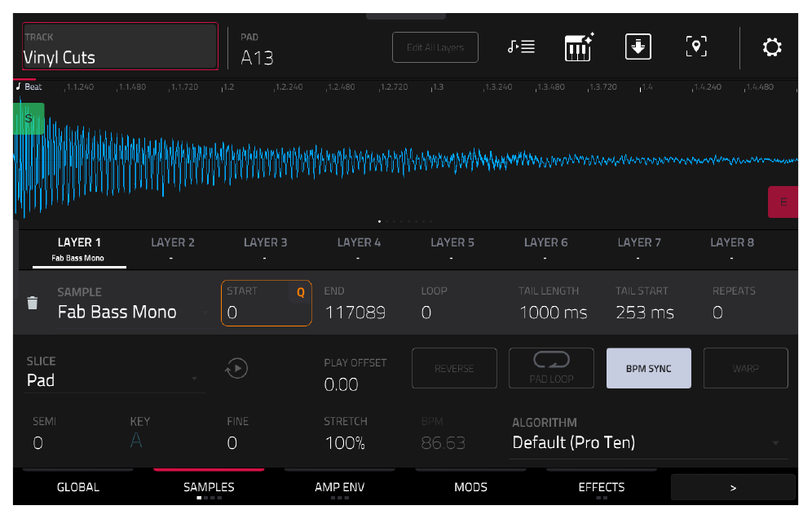This screenshot has height=519, width=812.
Task: Select the Repeats value field
Action: pos(717,313)
